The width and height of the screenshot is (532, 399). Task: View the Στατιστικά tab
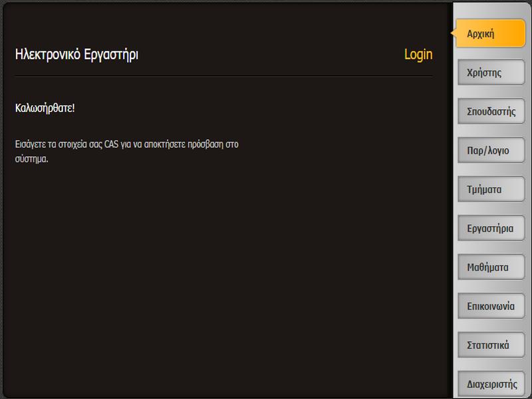click(489, 345)
